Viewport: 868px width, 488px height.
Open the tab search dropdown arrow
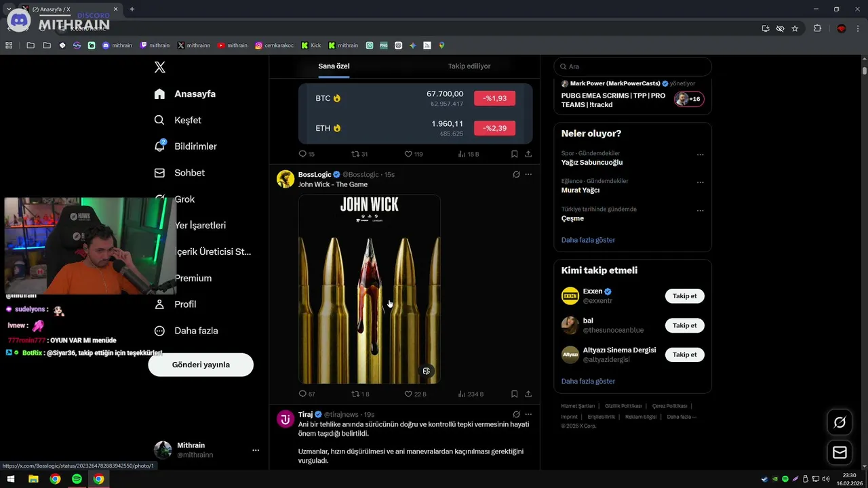tap(8, 9)
